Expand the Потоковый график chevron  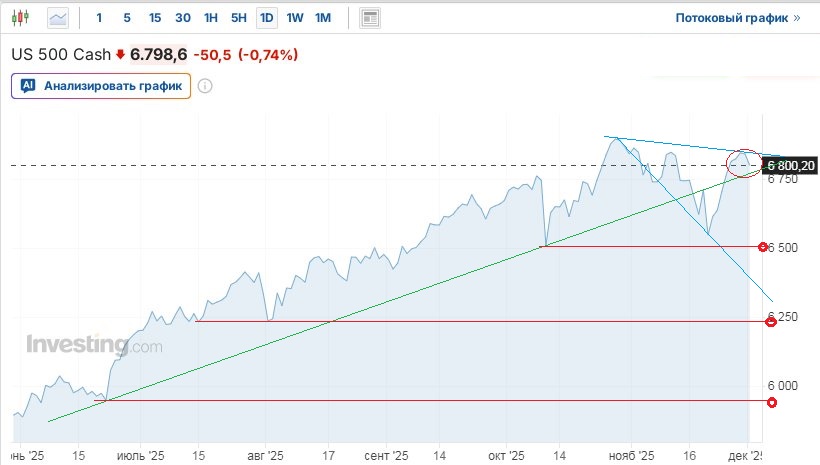797,18
